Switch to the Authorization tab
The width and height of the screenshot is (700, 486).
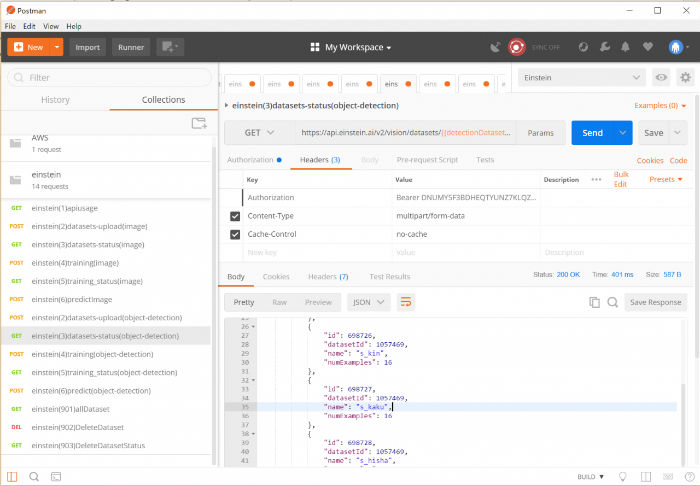coord(254,160)
